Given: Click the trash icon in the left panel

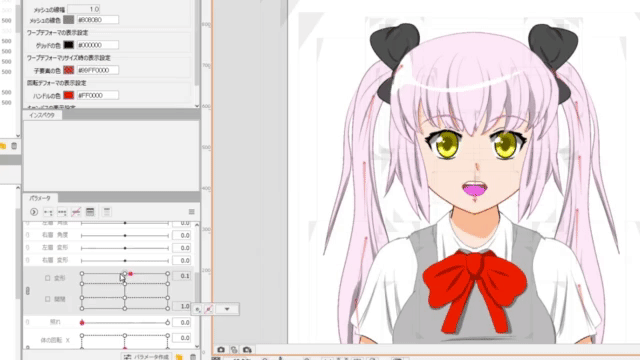Looking at the screenshot, I should pos(14,146).
